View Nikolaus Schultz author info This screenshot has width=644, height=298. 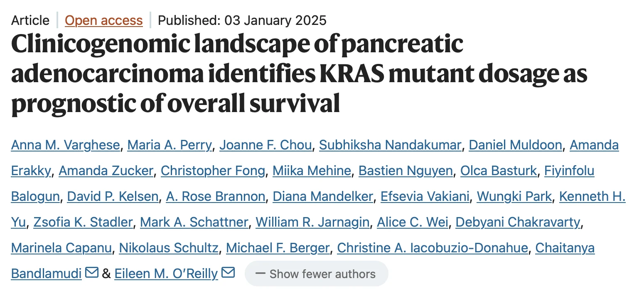(169, 248)
